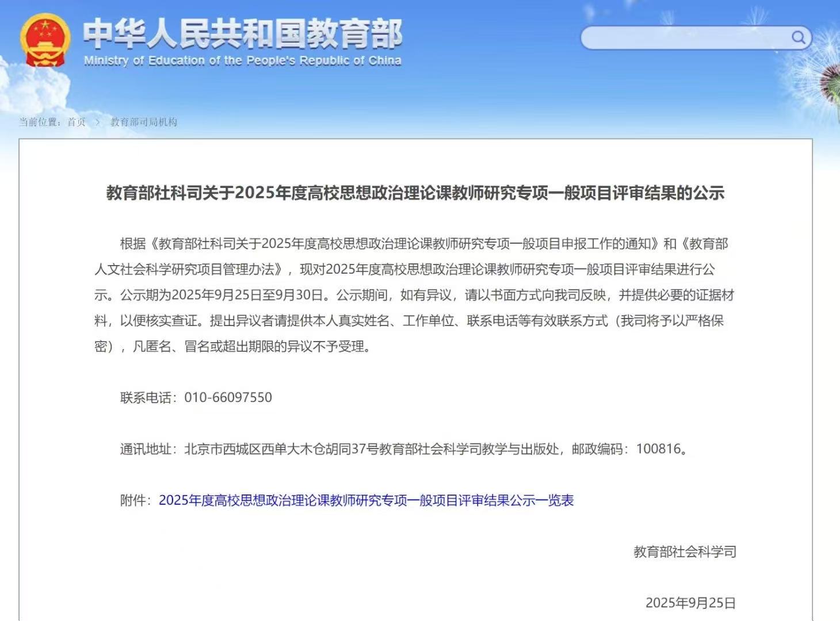840x621 pixels.
Task: Open 教育部司局机构 breadcrumb link
Action: pyautogui.click(x=144, y=122)
